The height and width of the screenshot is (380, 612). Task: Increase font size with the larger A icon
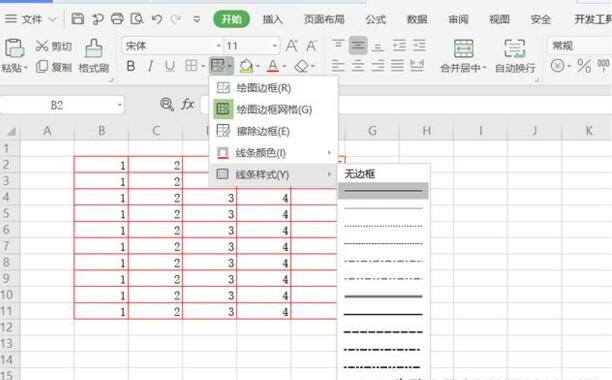291,46
